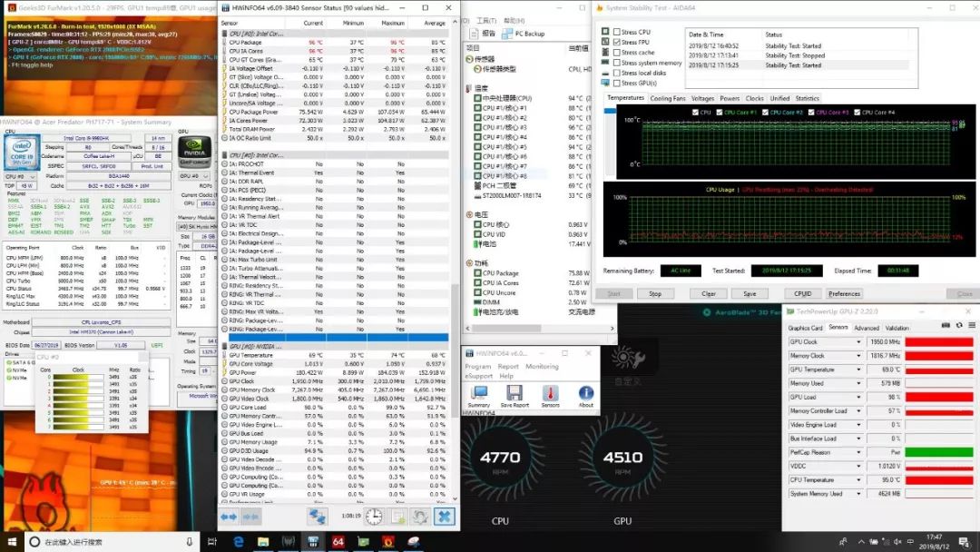Screen dimensions: 980x552
Task: Click the logging sheet icon in sensor window
Action: point(397,517)
